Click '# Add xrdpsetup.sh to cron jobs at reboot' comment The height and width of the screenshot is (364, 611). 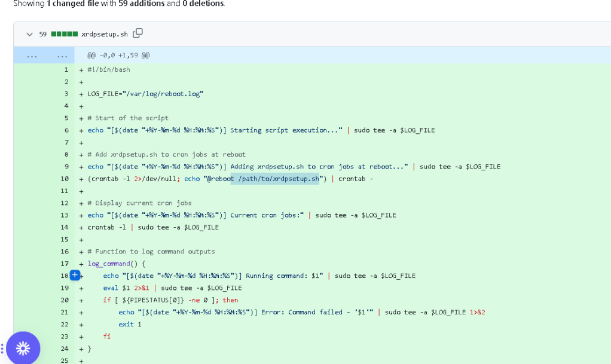coord(166,155)
